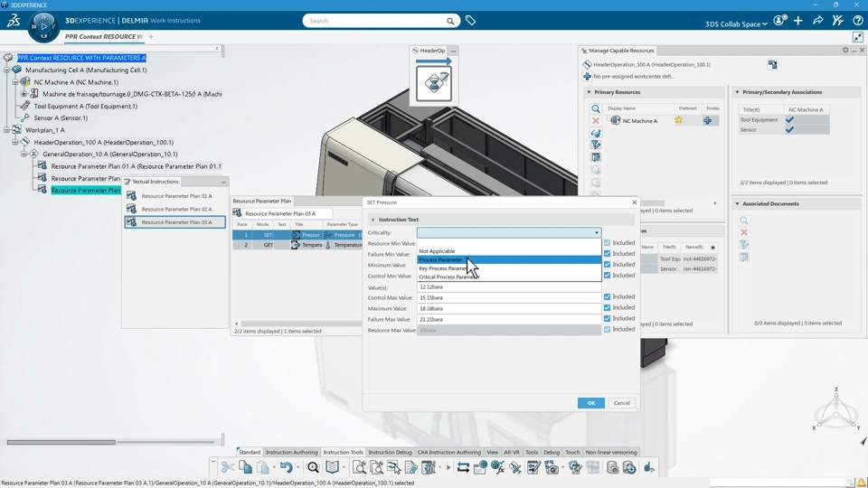Click tree panel horizontal scrollbar
Screen dimensions: 868x488
click(x=61, y=442)
